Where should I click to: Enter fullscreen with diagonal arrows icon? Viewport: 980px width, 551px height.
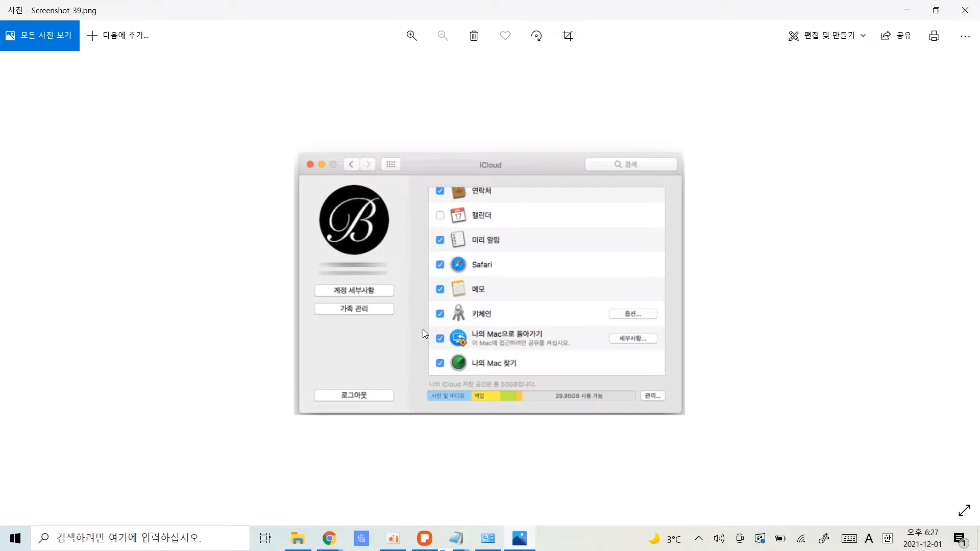[x=964, y=510]
